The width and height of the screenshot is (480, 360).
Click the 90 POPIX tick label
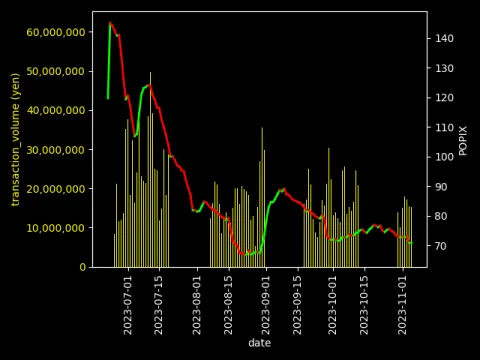[x=441, y=187]
